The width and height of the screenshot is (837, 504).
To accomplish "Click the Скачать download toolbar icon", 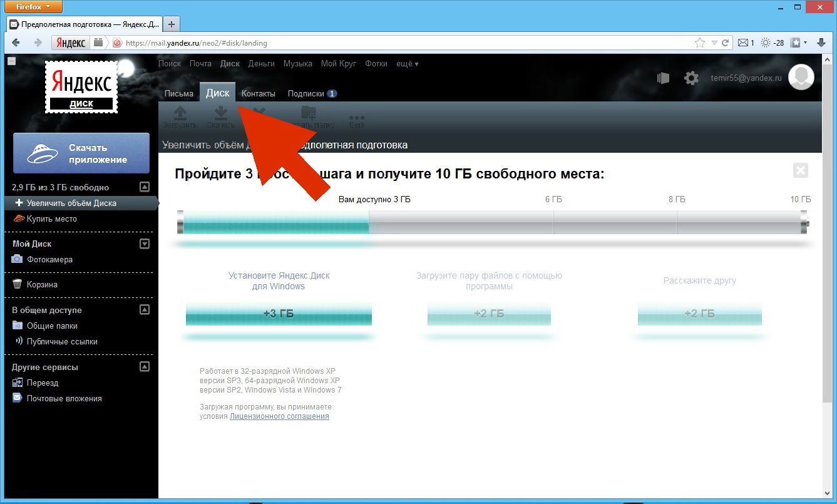I will pyautogui.click(x=220, y=117).
